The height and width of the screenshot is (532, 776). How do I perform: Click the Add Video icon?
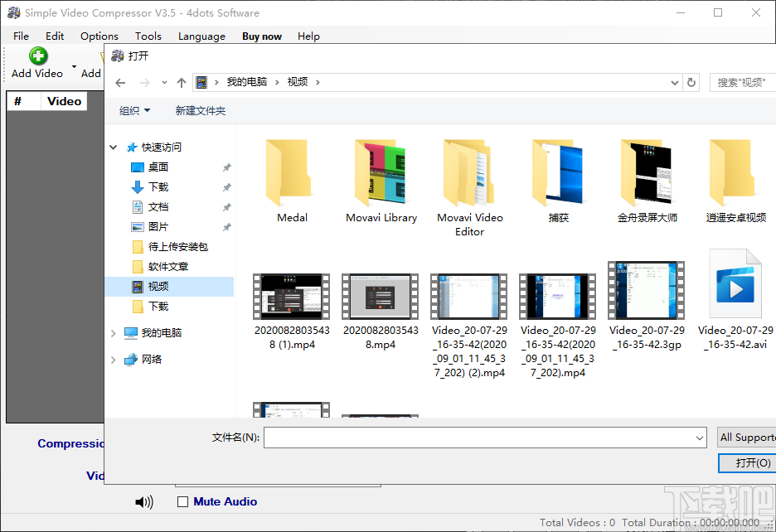(38, 56)
